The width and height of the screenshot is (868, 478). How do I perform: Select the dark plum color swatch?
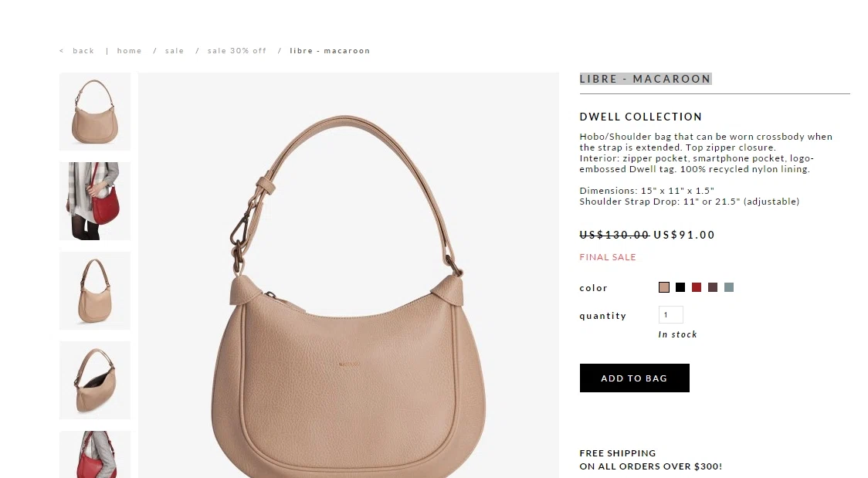[x=713, y=287]
